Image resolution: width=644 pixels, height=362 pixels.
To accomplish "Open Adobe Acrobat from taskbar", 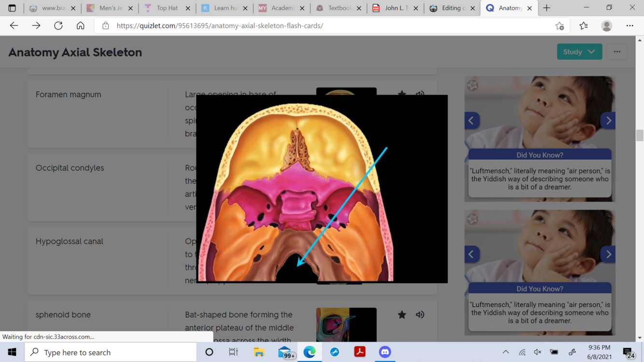I will (x=360, y=352).
